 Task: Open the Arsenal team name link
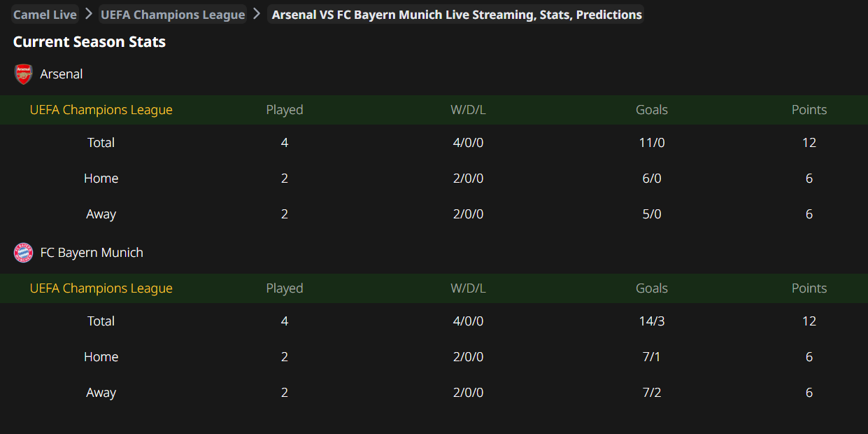click(x=62, y=74)
